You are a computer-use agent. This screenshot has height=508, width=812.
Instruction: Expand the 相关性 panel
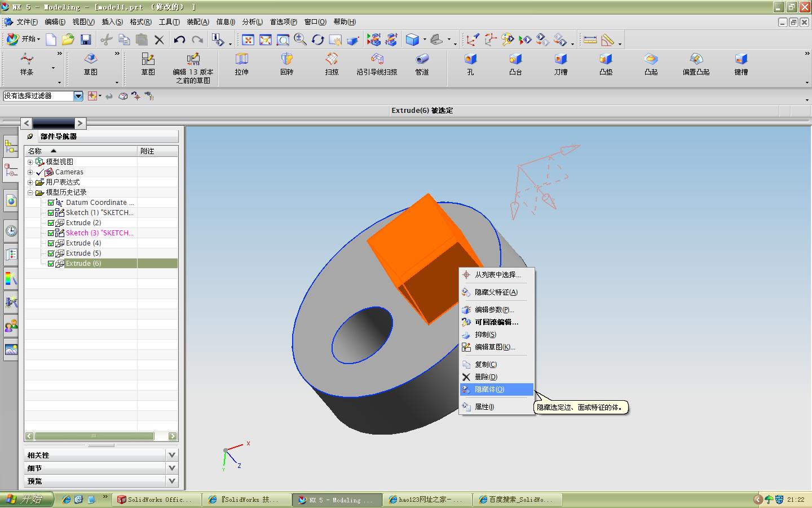172,455
